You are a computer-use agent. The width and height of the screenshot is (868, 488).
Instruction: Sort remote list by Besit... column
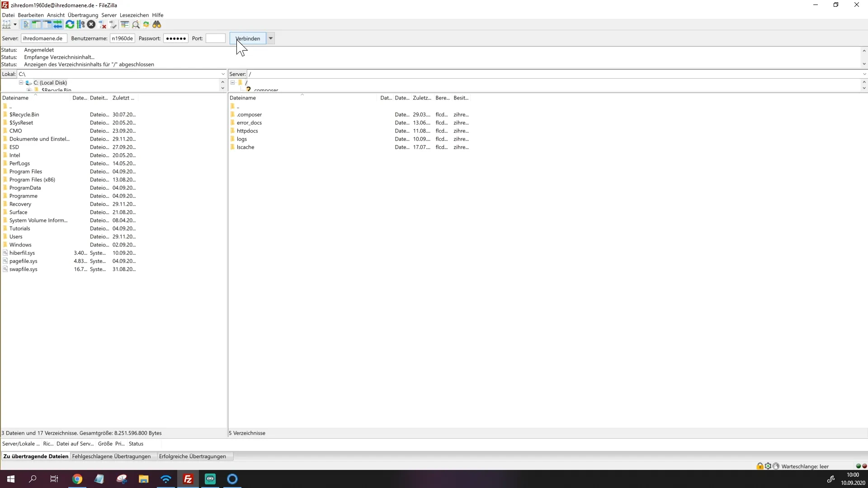click(x=461, y=98)
